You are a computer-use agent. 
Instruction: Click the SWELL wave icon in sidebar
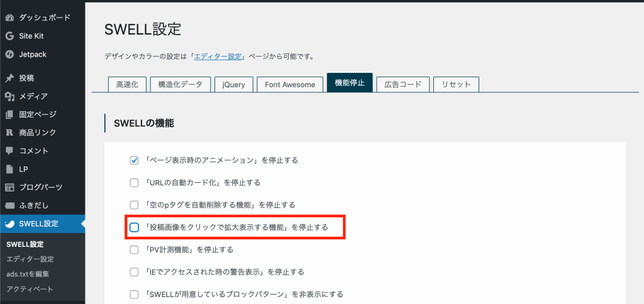pyautogui.click(x=9, y=224)
